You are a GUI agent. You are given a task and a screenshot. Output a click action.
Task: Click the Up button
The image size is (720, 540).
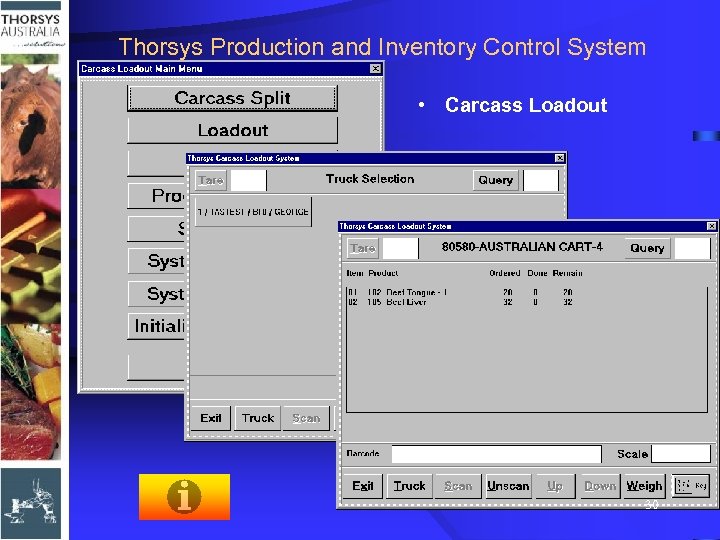[x=555, y=486]
